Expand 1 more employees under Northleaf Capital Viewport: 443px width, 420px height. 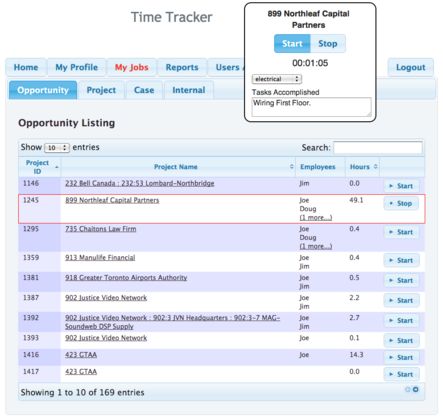(316, 218)
